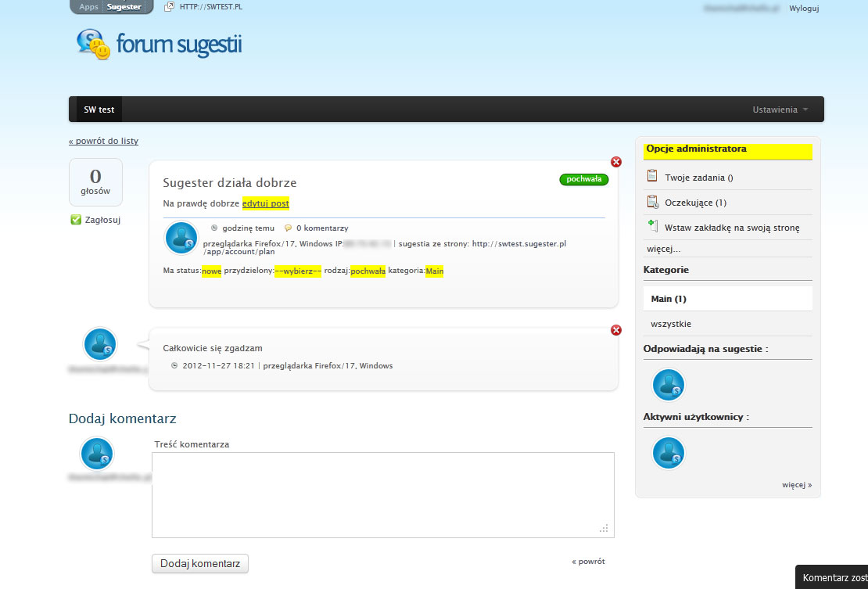Click the "Opcje administratora" heading

click(x=697, y=149)
